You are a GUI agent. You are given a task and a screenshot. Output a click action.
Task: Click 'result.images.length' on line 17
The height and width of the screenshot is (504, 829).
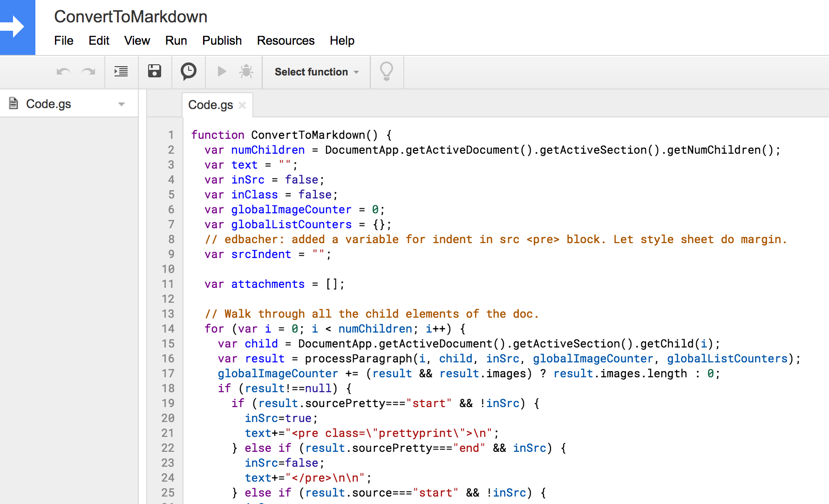[620, 374]
